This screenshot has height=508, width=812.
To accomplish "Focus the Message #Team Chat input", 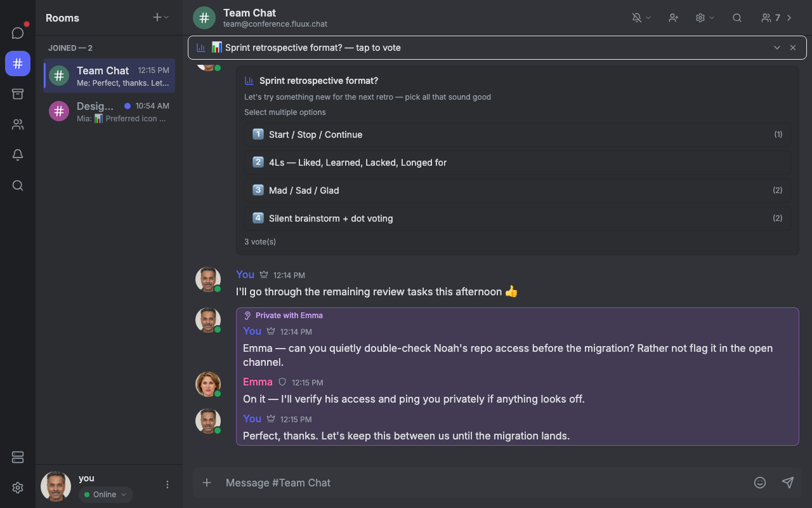I will pyautogui.click(x=482, y=483).
